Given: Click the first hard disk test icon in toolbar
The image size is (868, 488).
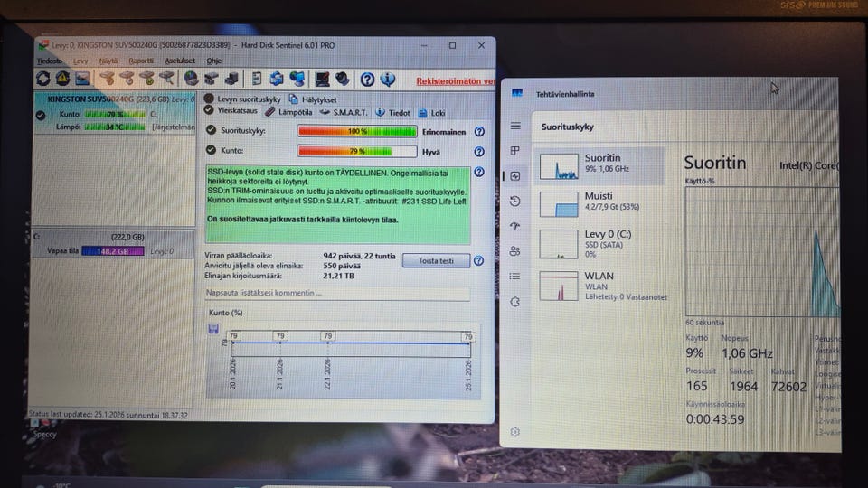Looking at the screenshot, I should pyautogui.click(x=108, y=79).
